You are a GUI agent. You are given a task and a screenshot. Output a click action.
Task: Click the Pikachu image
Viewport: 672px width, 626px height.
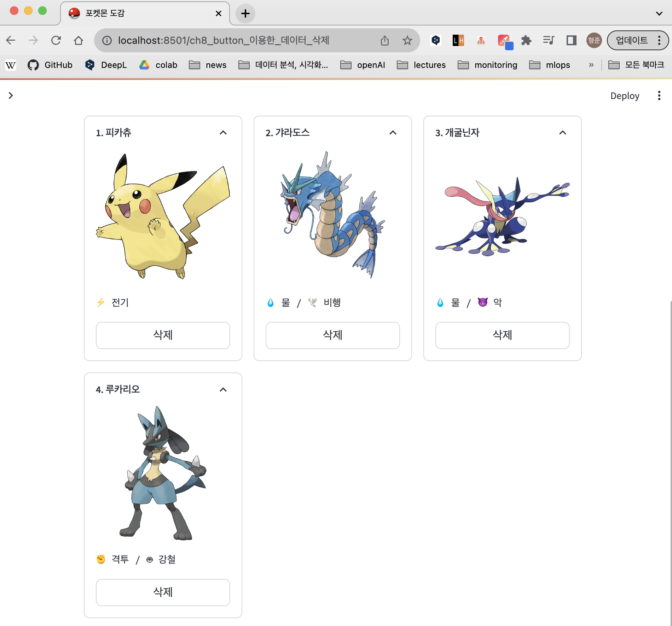[163, 216]
